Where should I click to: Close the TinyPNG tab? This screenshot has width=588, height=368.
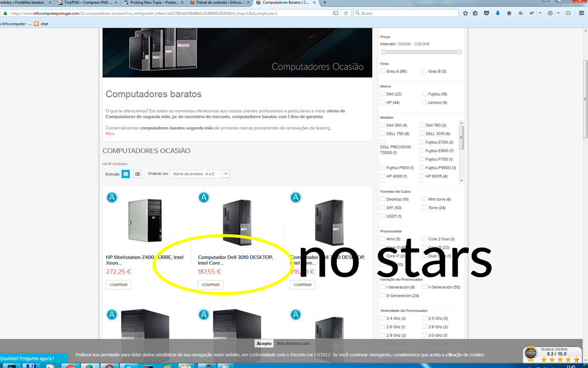coord(116,2)
